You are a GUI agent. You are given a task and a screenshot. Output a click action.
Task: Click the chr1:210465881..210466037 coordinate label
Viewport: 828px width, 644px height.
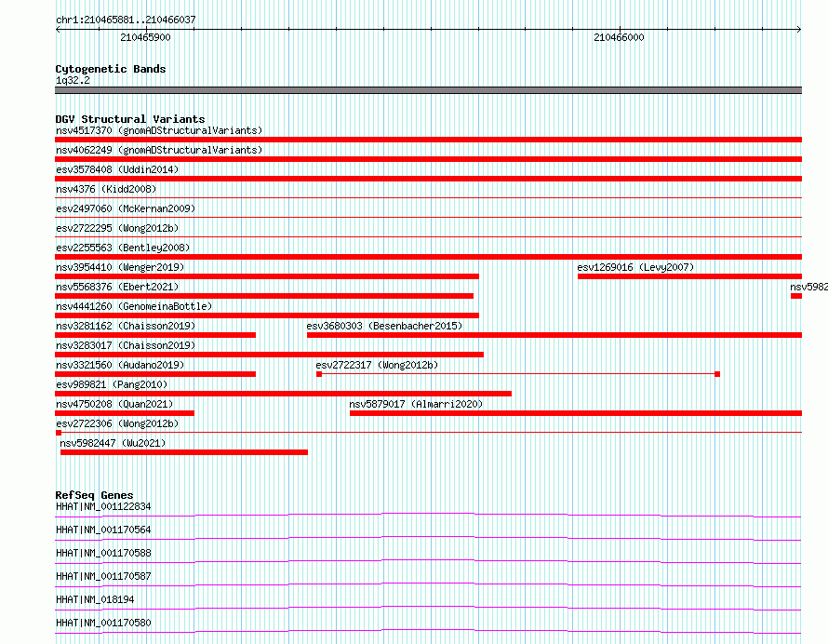point(126,20)
